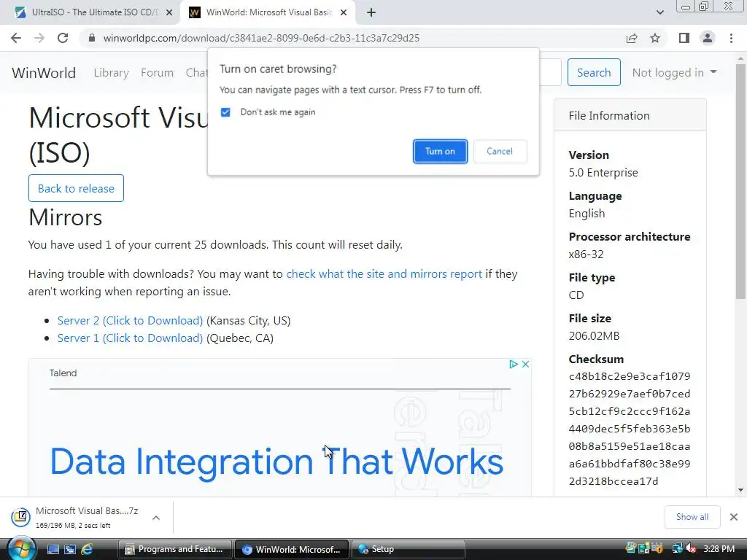Screen dimensions: 747x560
Task: Close the downloads bar
Action: point(734,517)
